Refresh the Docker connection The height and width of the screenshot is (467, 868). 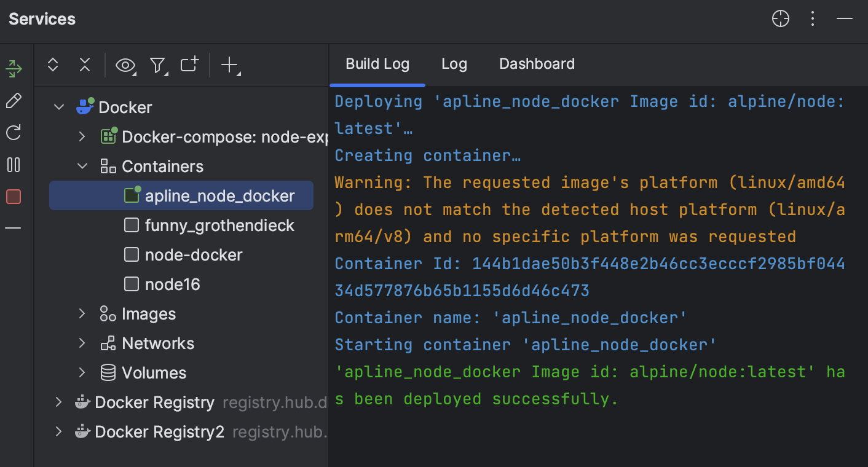pyautogui.click(x=14, y=132)
